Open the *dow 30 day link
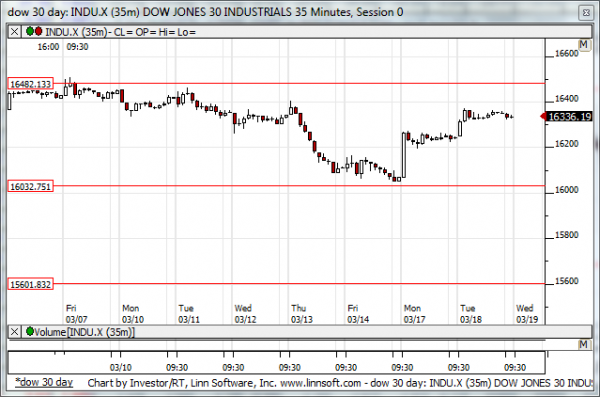This screenshot has width=600, height=397. click(x=44, y=382)
